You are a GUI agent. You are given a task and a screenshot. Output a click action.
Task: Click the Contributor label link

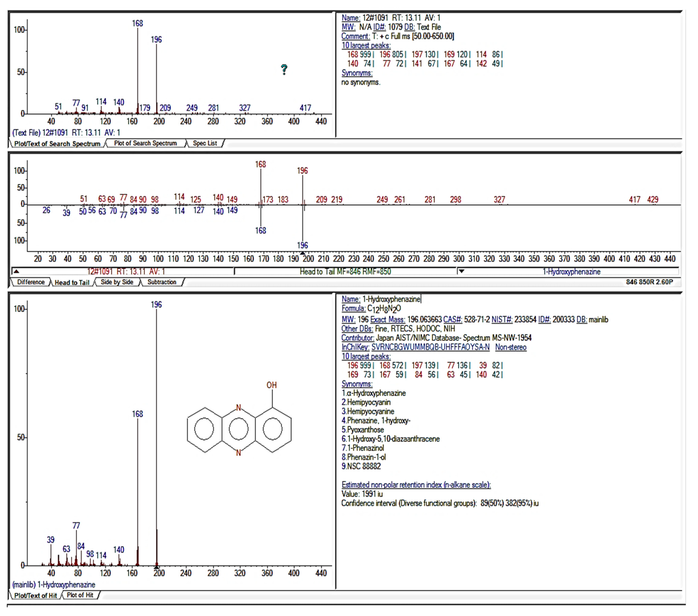[x=357, y=338]
